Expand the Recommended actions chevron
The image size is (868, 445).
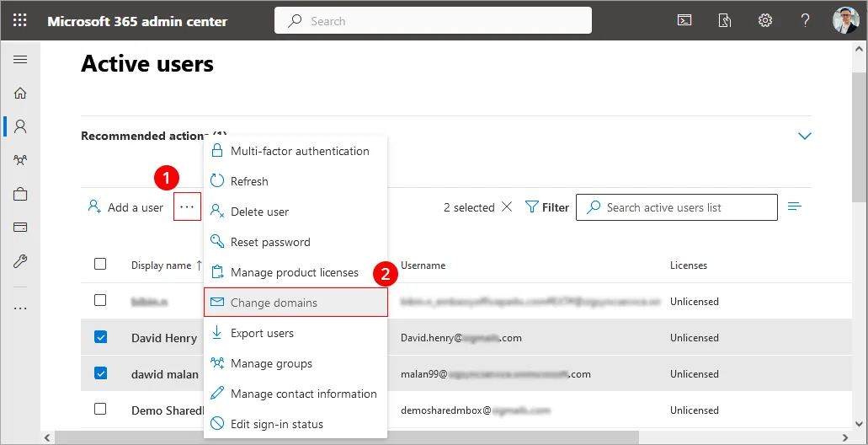(x=804, y=136)
